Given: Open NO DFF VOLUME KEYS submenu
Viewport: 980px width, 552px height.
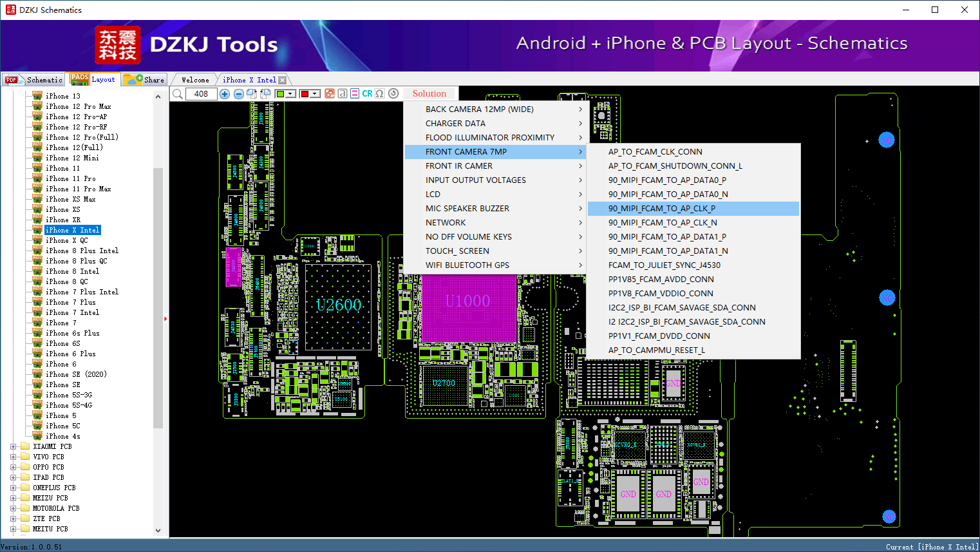Looking at the screenshot, I should pos(495,237).
